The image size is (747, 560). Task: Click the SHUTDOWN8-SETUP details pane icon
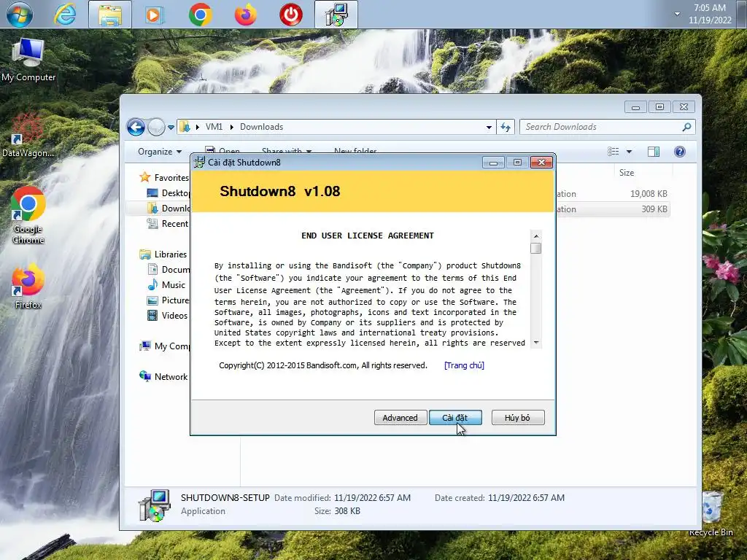tap(154, 505)
